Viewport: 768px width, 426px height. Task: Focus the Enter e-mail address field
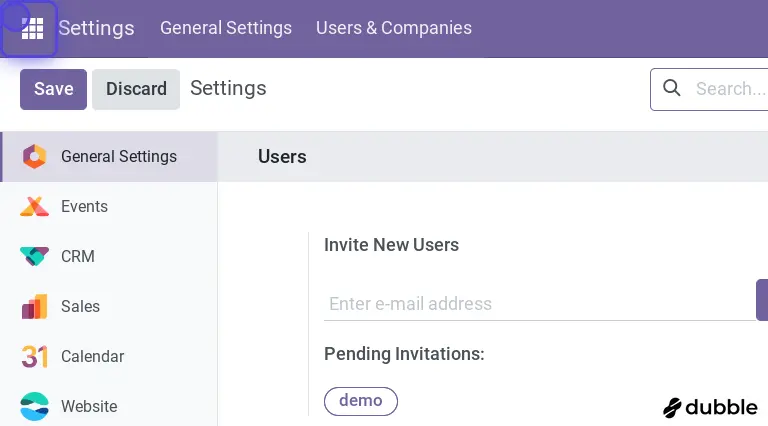pyautogui.click(x=538, y=304)
